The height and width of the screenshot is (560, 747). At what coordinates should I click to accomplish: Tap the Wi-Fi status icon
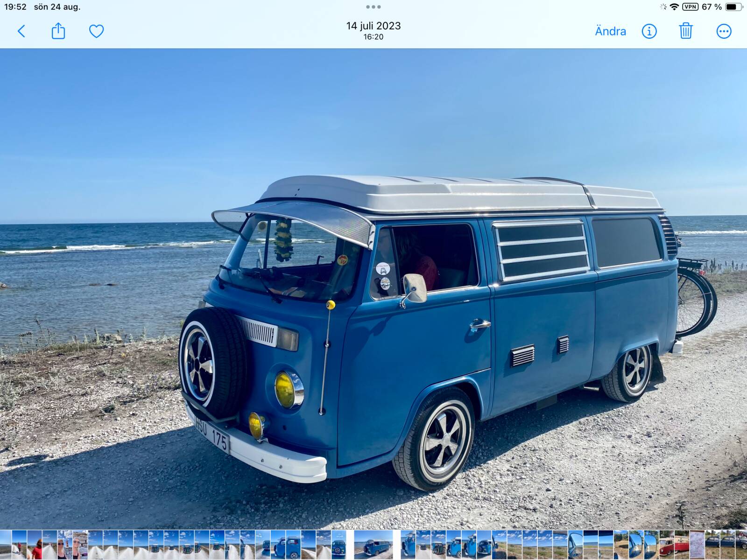674,7
